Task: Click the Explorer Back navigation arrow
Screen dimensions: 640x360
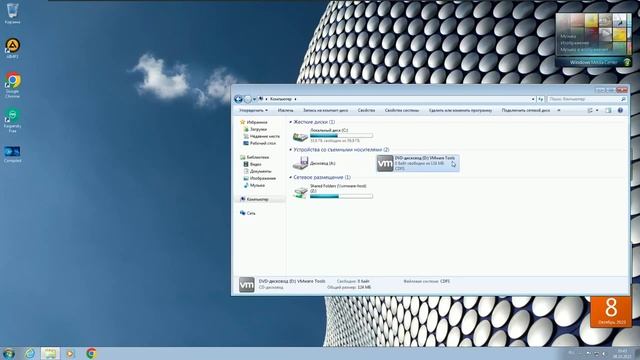Action: 238,99
